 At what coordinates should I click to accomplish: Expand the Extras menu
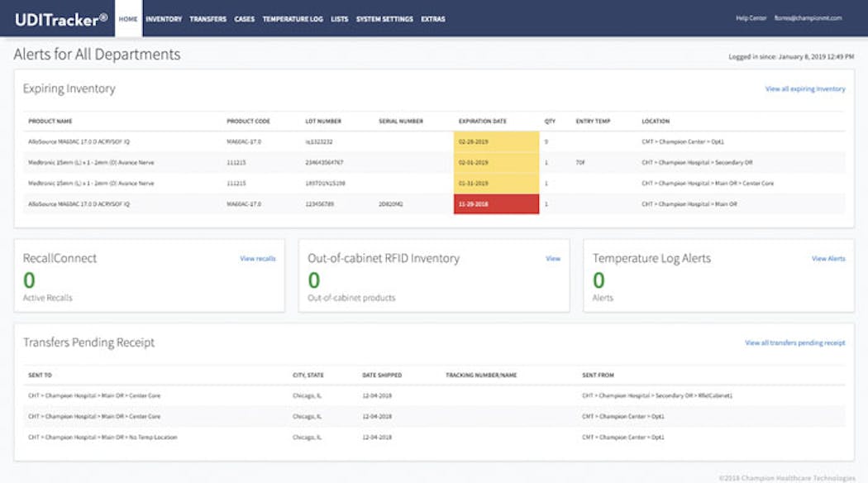click(x=432, y=19)
